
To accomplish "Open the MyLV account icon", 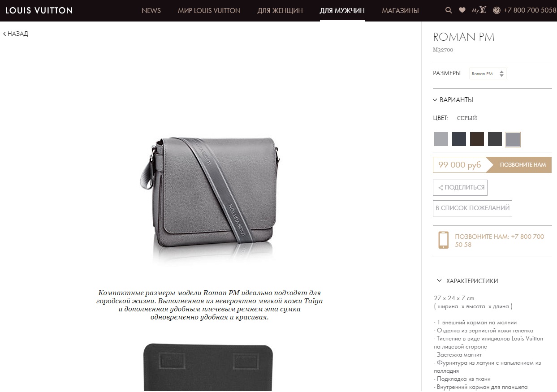I will click(x=479, y=10).
